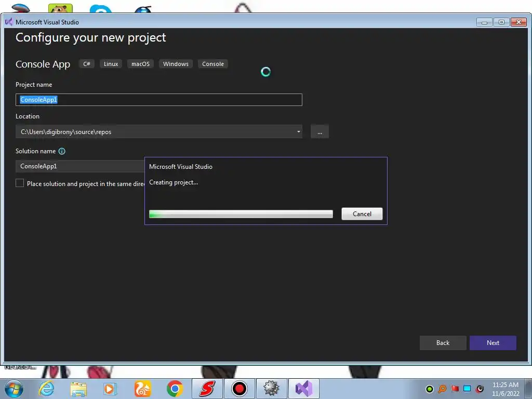This screenshot has height=399, width=532.
Task: Click the Location path text
Action: pyautogui.click(x=66, y=132)
